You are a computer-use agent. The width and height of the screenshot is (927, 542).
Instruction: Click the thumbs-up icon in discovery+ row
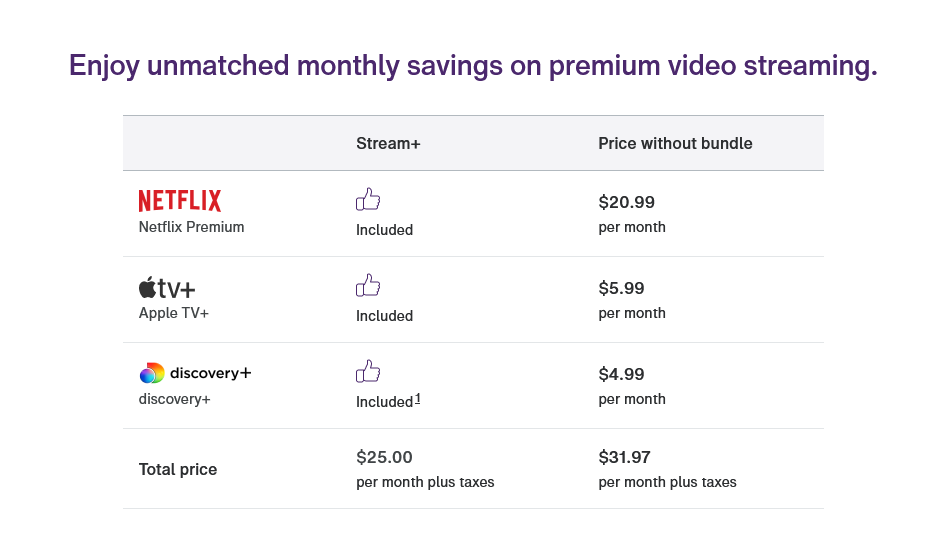point(368,372)
